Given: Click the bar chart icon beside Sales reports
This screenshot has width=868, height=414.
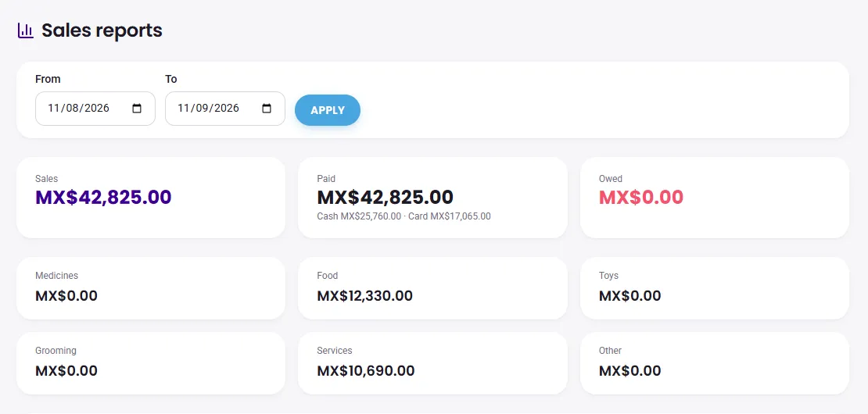Looking at the screenshot, I should [26, 30].
